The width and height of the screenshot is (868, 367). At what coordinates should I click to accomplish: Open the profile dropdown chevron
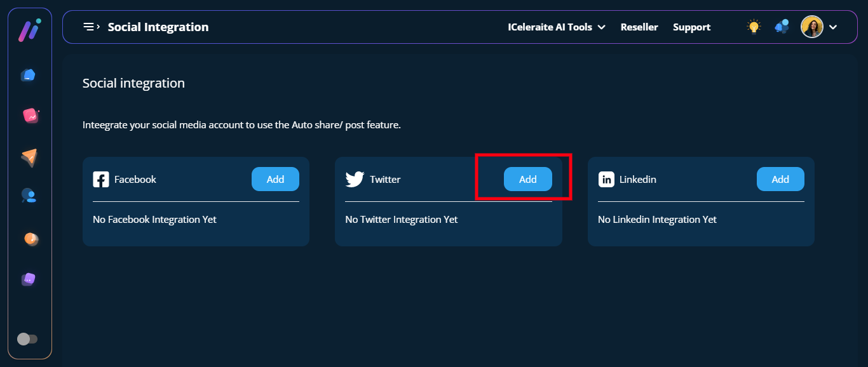tap(833, 27)
